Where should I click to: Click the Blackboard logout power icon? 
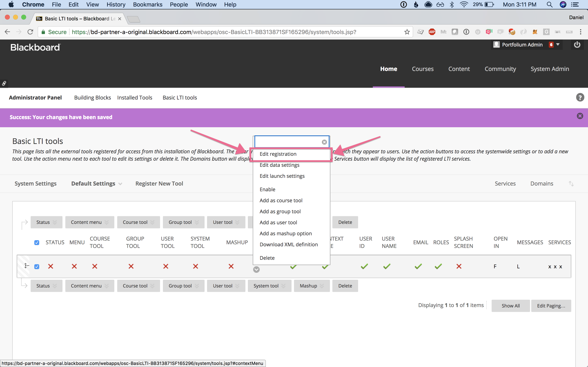tap(577, 45)
